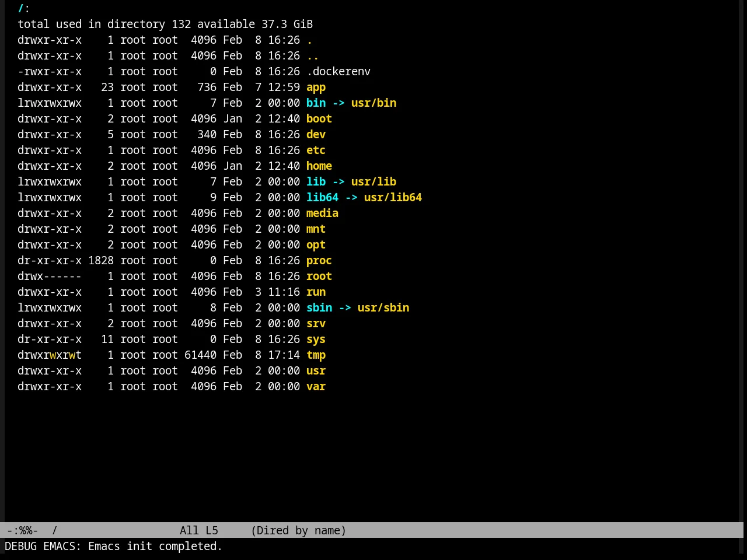The height and width of the screenshot is (560, 747).
Task: Click the echo area debug message
Action: [114, 547]
